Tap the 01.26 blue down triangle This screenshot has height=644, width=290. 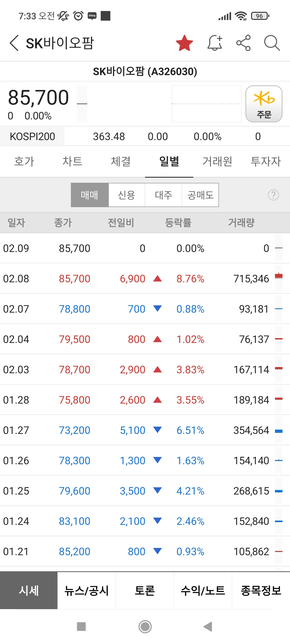pos(157,460)
